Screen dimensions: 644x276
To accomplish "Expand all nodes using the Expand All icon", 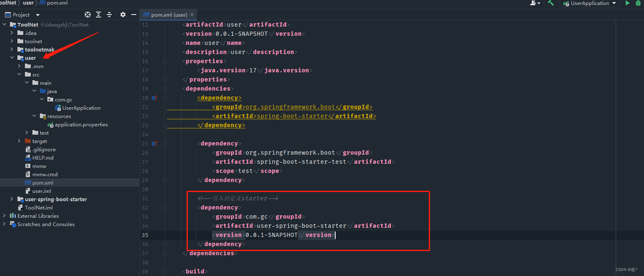I will click(98, 15).
